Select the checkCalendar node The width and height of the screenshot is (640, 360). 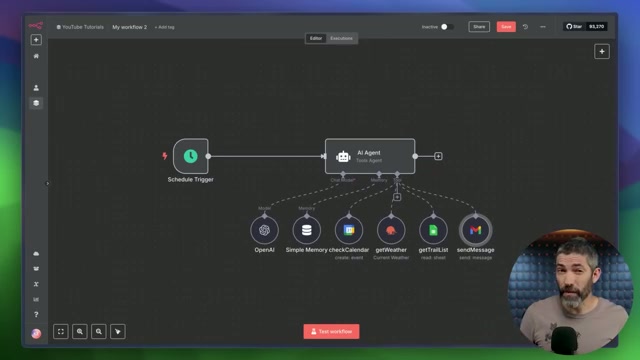click(349, 230)
